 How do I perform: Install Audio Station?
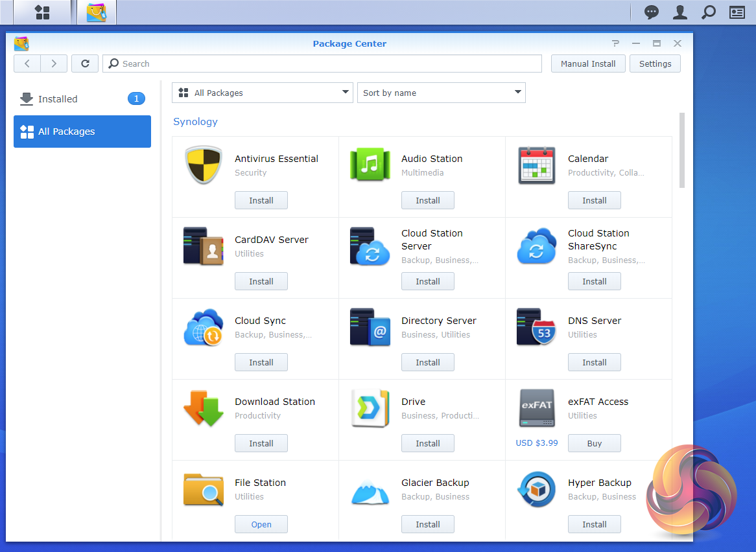pos(428,200)
